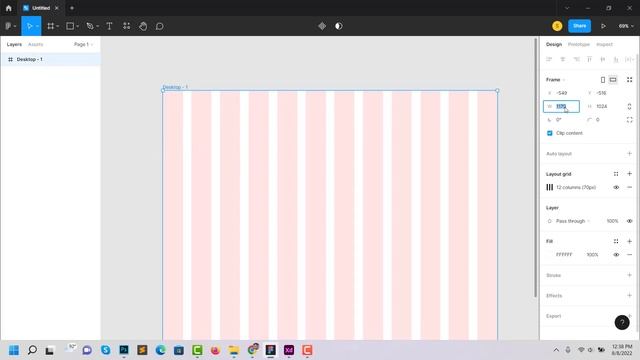Open Fill styles icon
This screenshot has height=360, width=640.
point(616,241)
